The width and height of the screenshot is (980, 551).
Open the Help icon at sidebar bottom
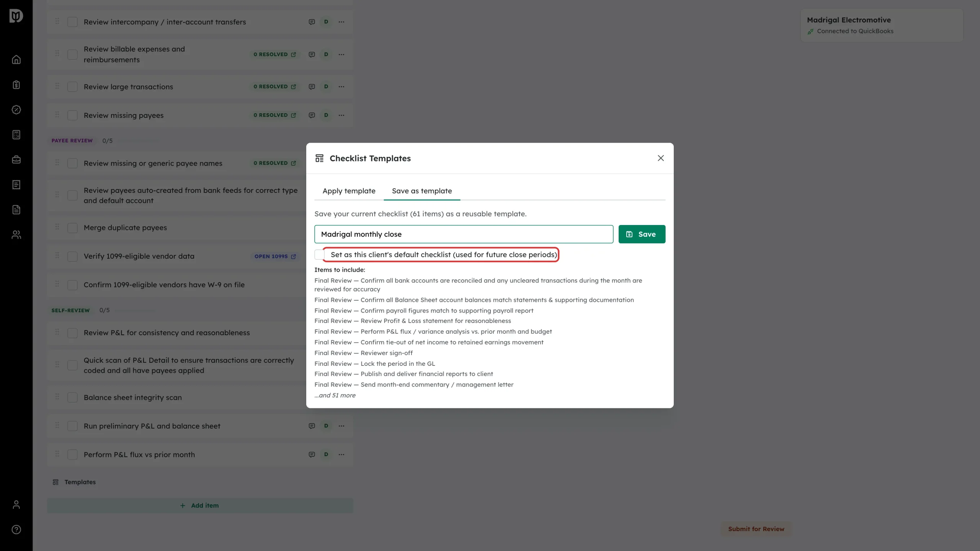tap(16, 530)
